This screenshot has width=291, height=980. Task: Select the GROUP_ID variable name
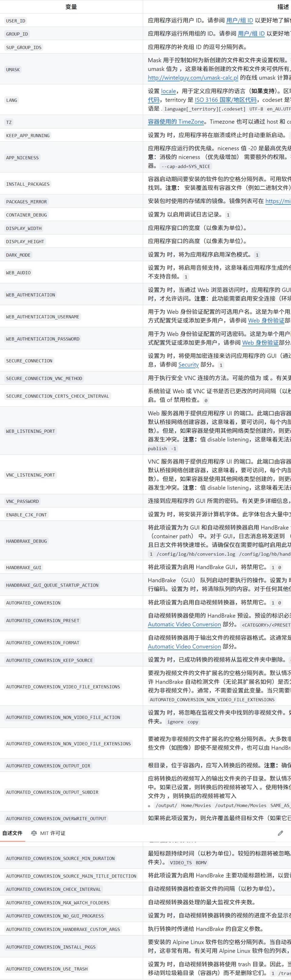(17, 34)
